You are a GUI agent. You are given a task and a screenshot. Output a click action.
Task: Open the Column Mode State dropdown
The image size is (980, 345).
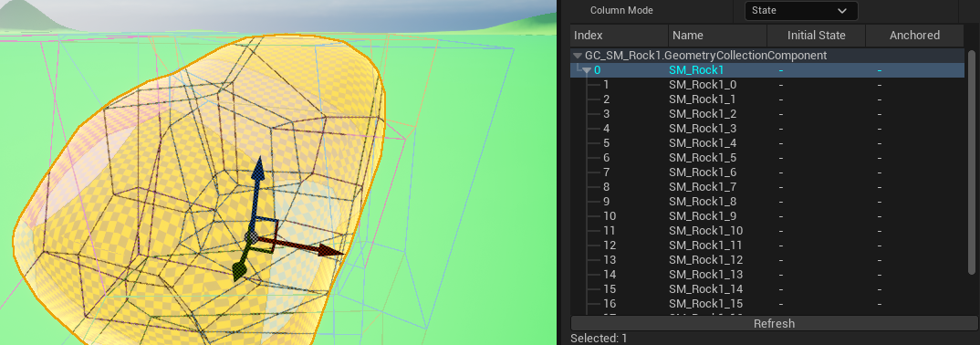point(800,11)
